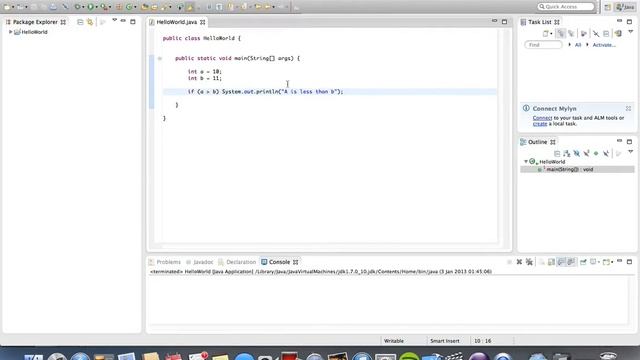Select the Java perspective button
Image resolution: width=640 pixels, height=360 pixels.
tap(625, 7)
